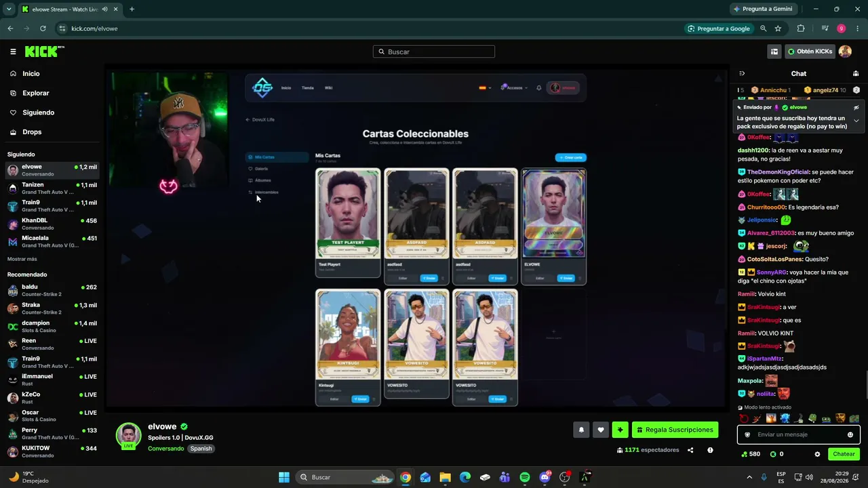868x488 pixels.
Task: Mute the elvowe Stream tab audio
Action: click(x=104, y=9)
